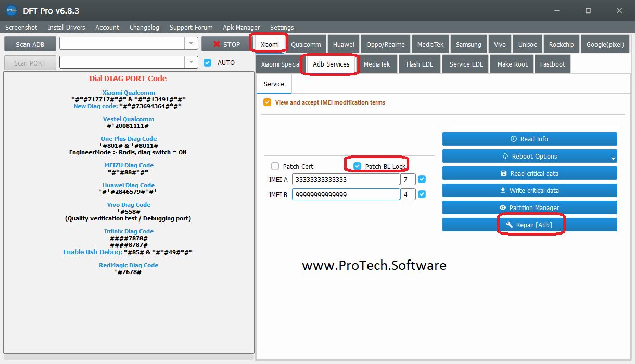The height and width of the screenshot is (364, 635).
Task: Click the Write critical data button
Action: coord(530,190)
